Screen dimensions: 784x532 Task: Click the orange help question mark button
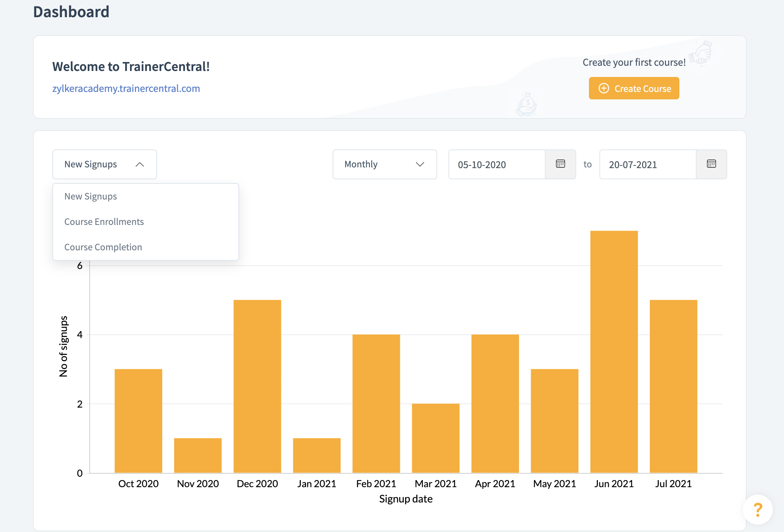[758, 510]
